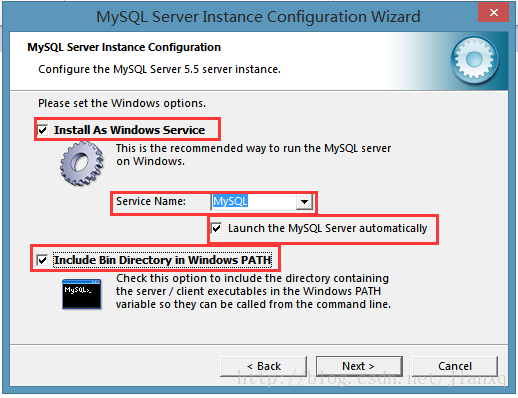
Task: Click the 'Check this option to include the directory' description
Action: (253, 291)
